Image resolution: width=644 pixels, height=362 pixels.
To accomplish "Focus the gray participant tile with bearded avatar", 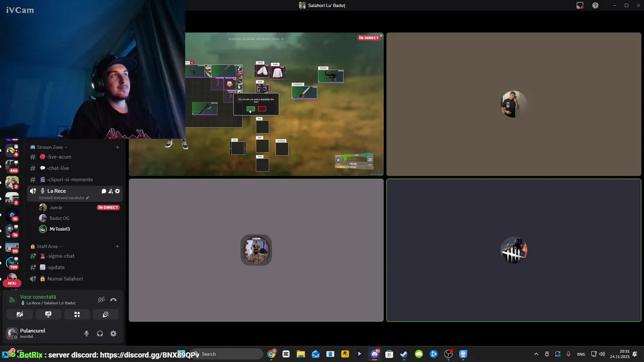I will (256, 250).
